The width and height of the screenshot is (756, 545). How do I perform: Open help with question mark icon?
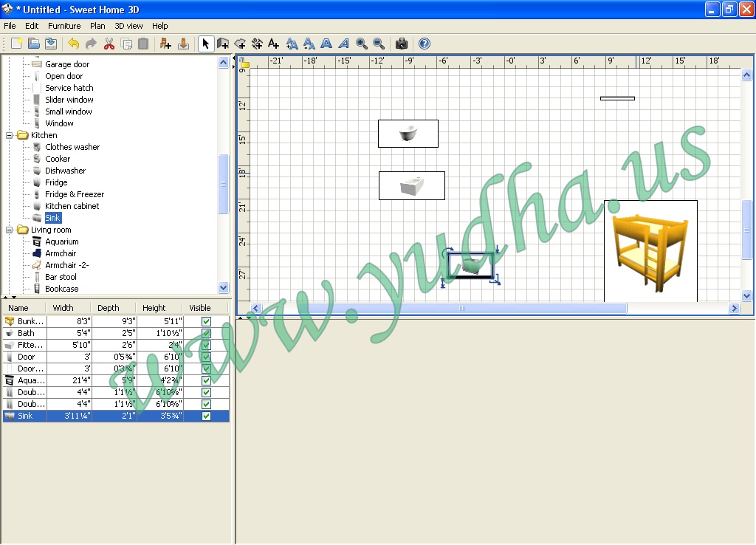tap(425, 44)
